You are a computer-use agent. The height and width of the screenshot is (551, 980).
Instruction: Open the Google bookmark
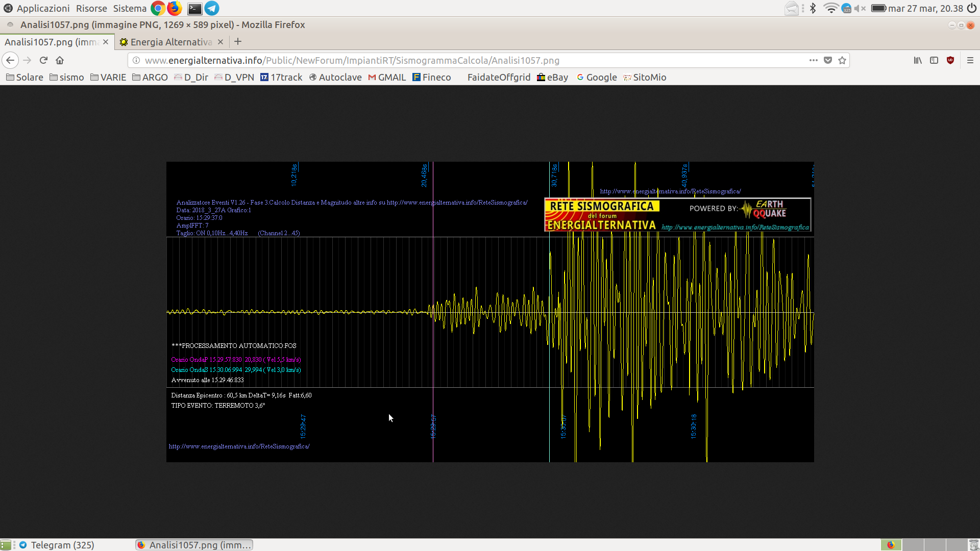[597, 77]
